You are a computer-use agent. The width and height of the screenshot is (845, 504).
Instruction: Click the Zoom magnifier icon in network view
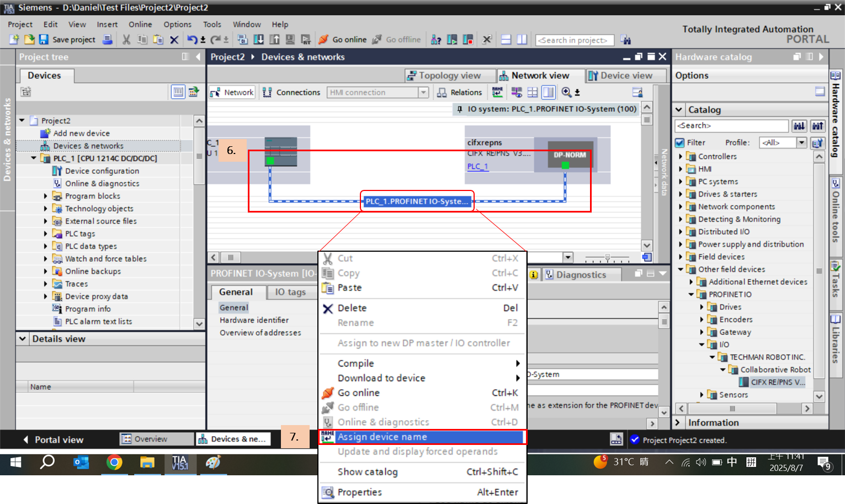[x=567, y=92]
